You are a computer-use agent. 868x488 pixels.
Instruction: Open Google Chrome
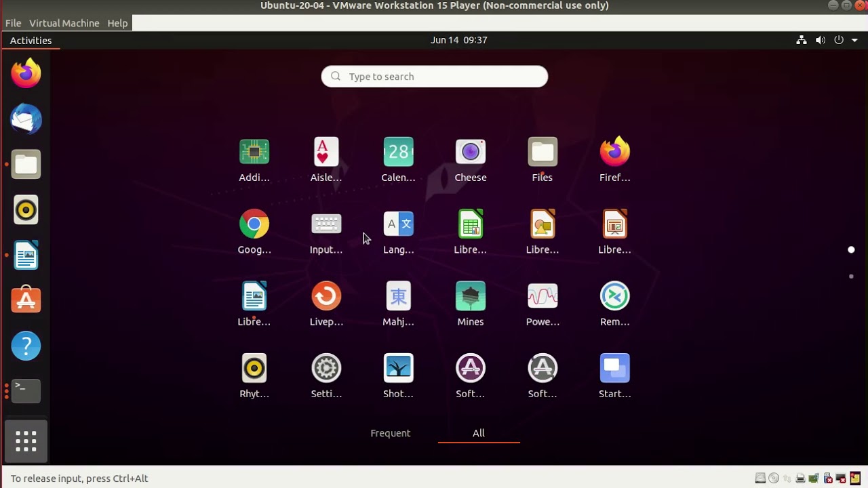pyautogui.click(x=254, y=232)
